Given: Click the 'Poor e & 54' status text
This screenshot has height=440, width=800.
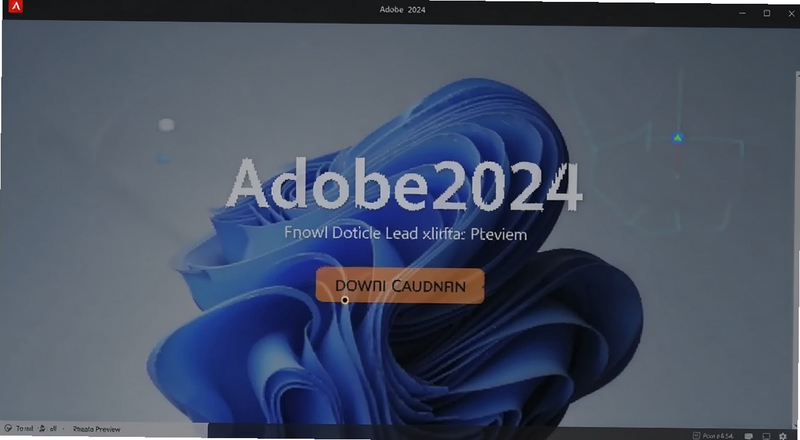Looking at the screenshot, I should [718, 436].
